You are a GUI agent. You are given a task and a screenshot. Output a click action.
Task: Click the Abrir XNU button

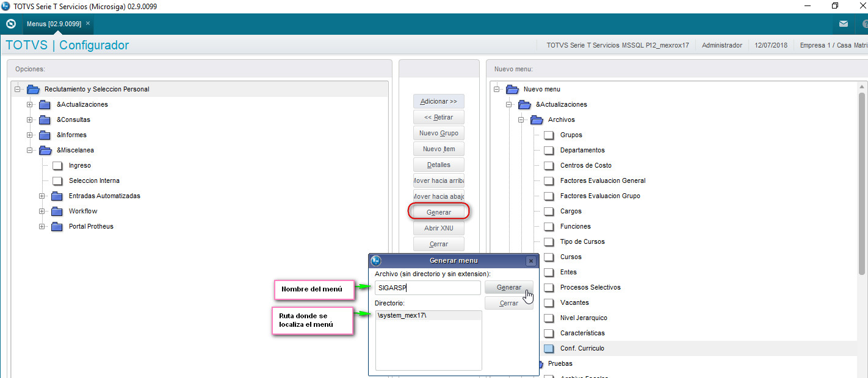(x=439, y=228)
